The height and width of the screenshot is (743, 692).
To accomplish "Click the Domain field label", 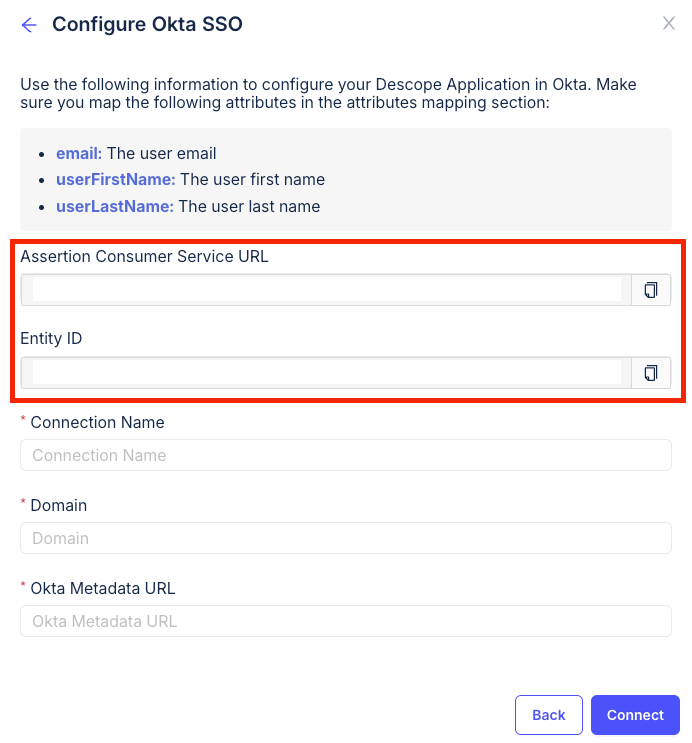I will coord(58,505).
